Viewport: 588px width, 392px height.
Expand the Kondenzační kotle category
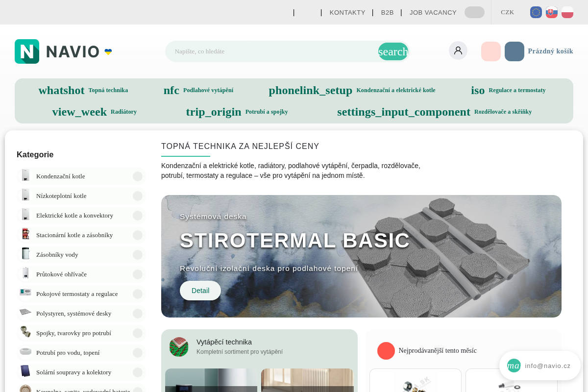[x=138, y=176]
